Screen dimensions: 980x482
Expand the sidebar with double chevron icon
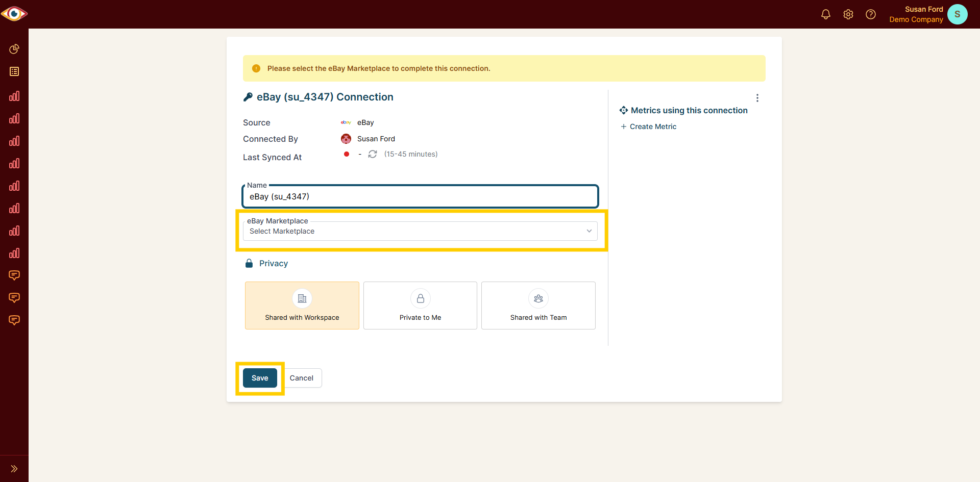coord(14,469)
